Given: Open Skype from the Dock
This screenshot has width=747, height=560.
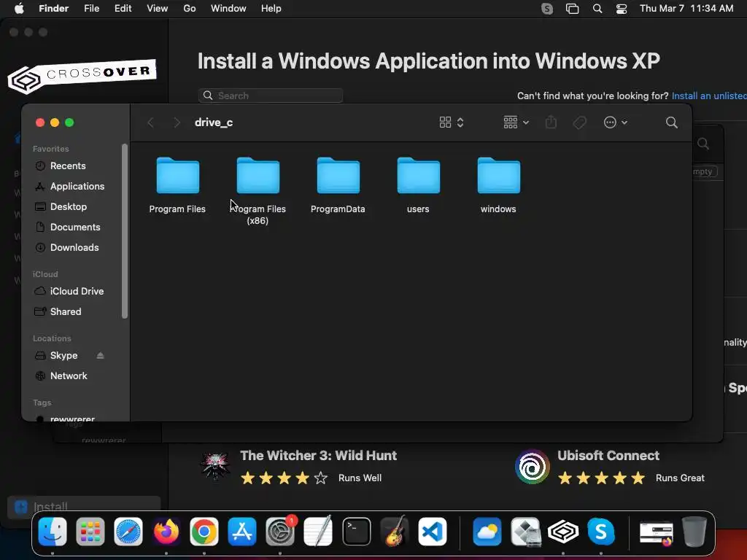Looking at the screenshot, I should point(601,532).
